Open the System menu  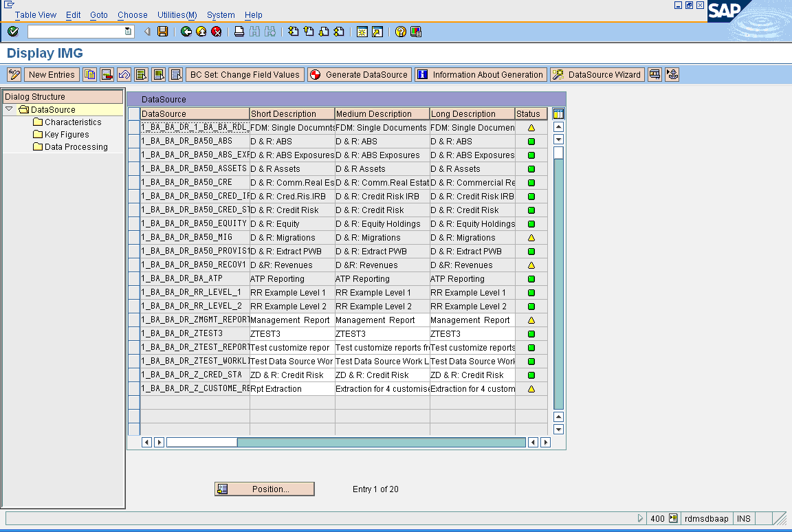221,15
